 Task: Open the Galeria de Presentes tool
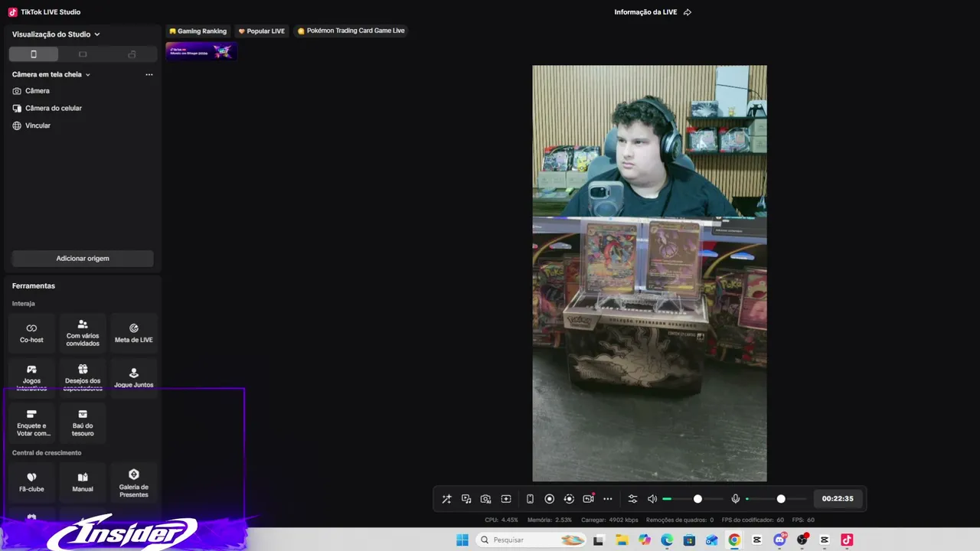[134, 482]
